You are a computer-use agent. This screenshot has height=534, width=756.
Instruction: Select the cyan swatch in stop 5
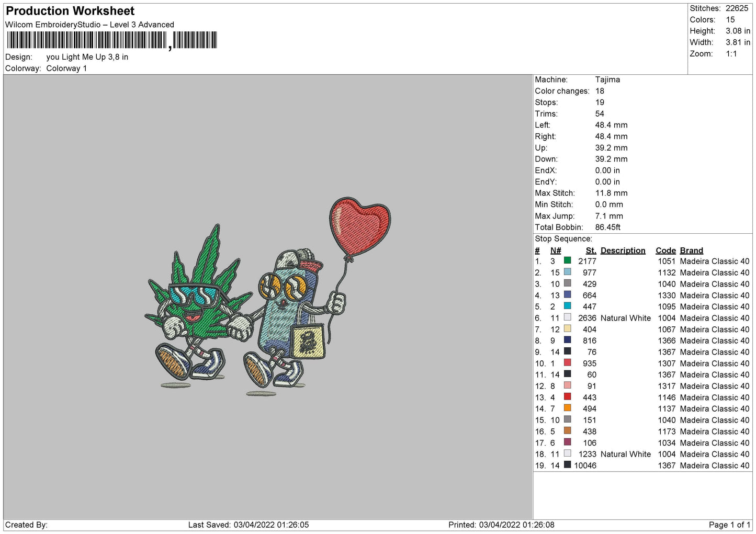[x=567, y=306]
